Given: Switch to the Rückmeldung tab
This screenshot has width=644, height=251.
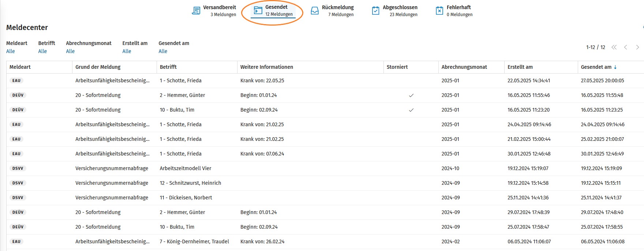Looking at the screenshot, I should click(332, 11).
